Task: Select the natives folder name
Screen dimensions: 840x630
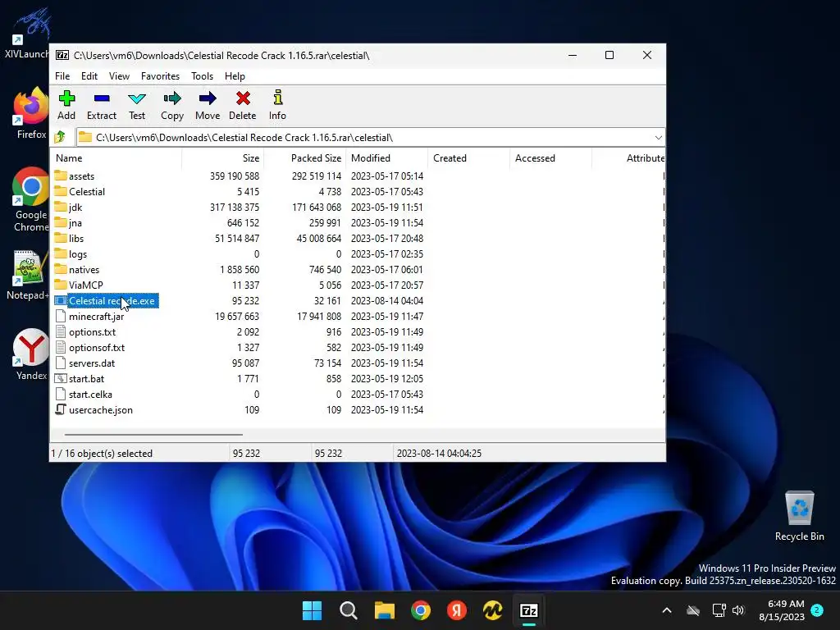Action: 84,269
